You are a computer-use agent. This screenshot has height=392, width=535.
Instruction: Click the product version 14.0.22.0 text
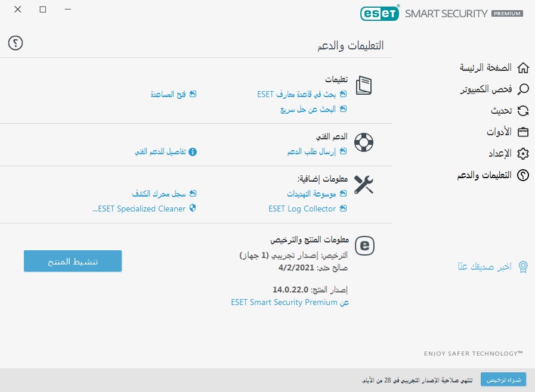pos(290,290)
